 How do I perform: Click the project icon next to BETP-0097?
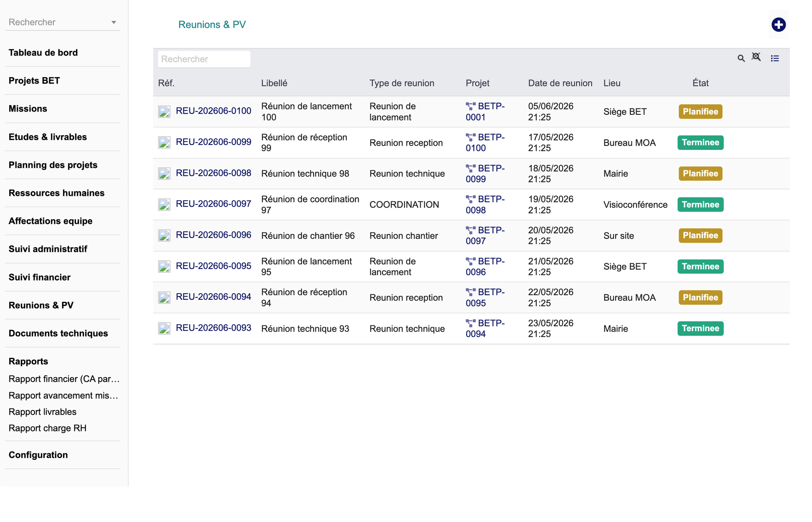(x=471, y=230)
